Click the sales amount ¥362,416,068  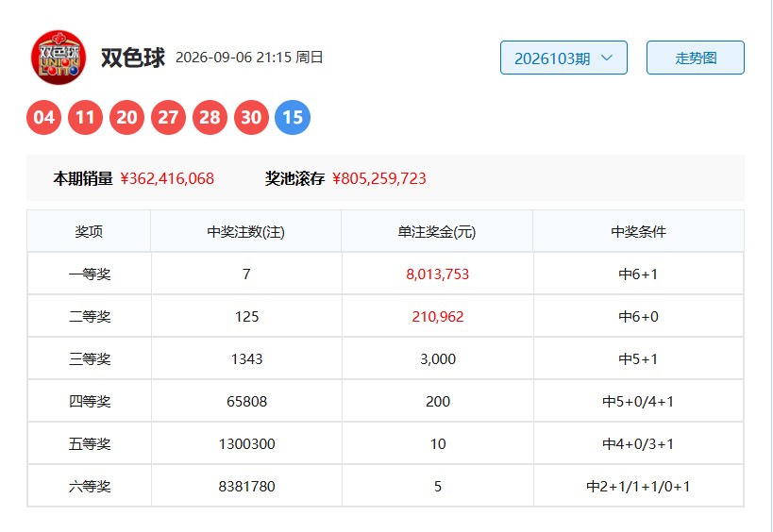(x=167, y=178)
